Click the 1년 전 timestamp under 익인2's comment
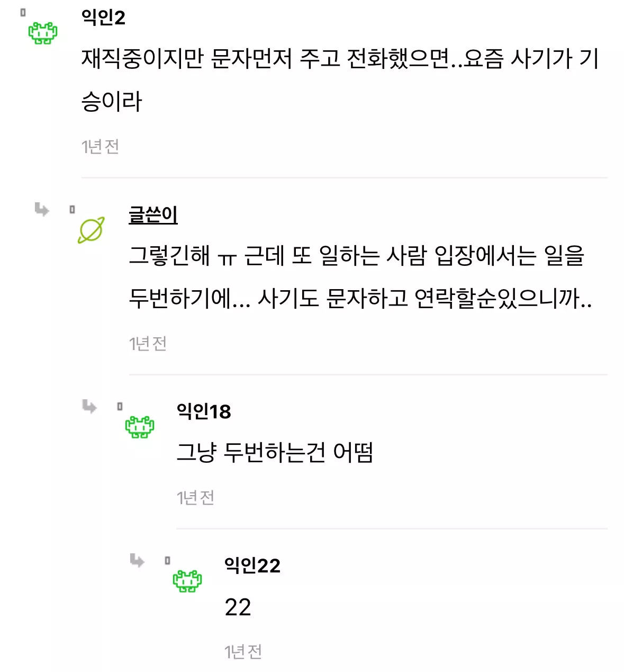624x672 pixels. coord(100,147)
